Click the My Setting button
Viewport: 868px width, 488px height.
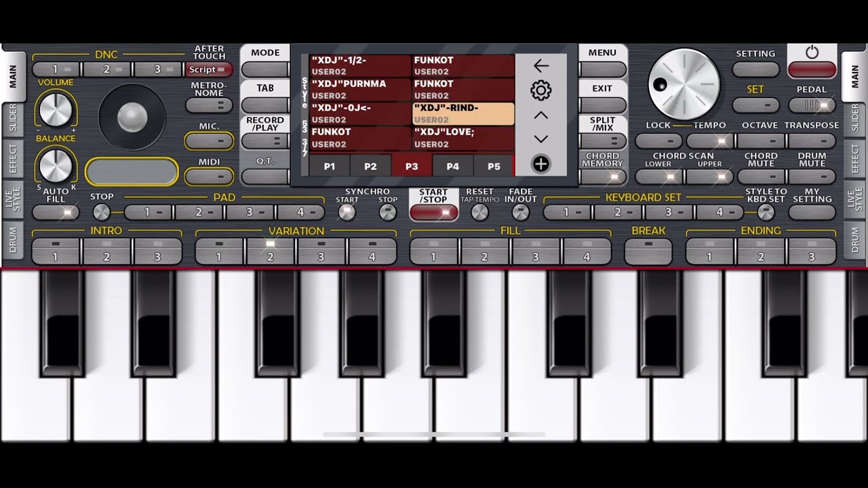point(812,213)
